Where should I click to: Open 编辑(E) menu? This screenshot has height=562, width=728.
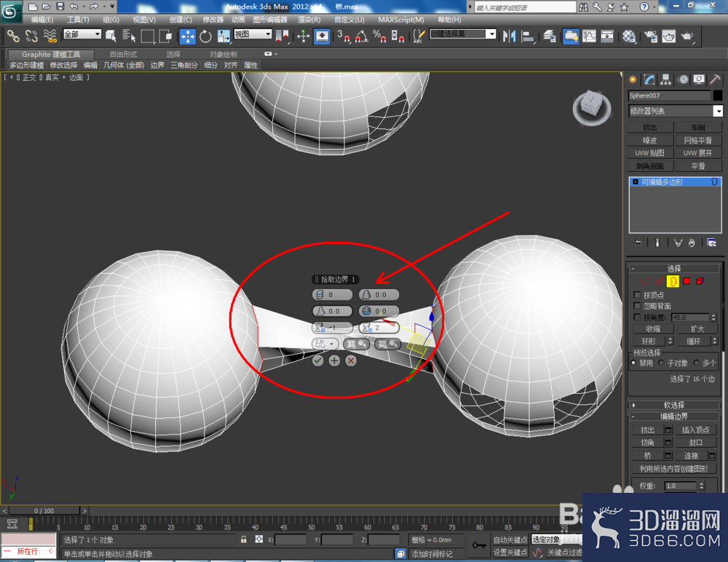coord(41,20)
